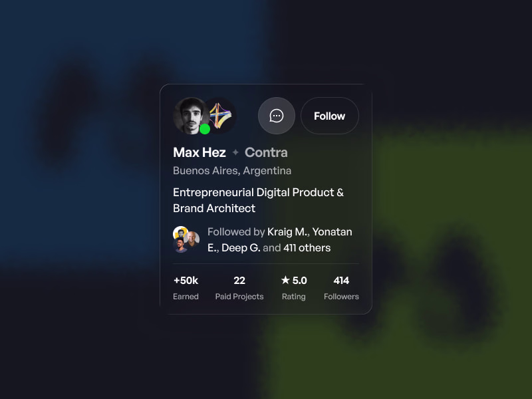Click the colorful abstract logo avatar

click(221, 116)
